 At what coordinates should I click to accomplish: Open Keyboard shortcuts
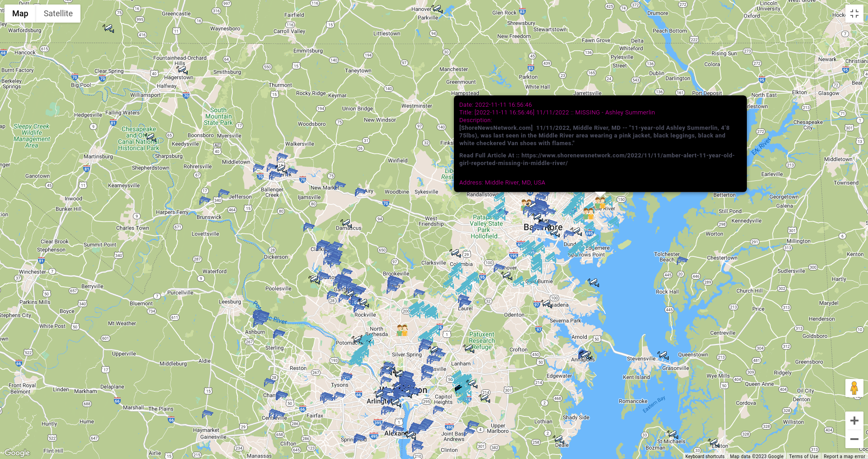pos(705,456)
